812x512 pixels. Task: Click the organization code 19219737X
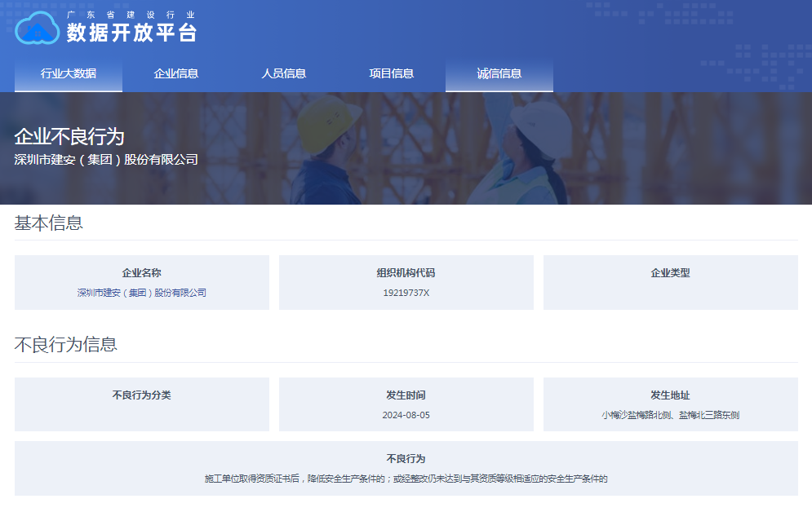[406, 293]
